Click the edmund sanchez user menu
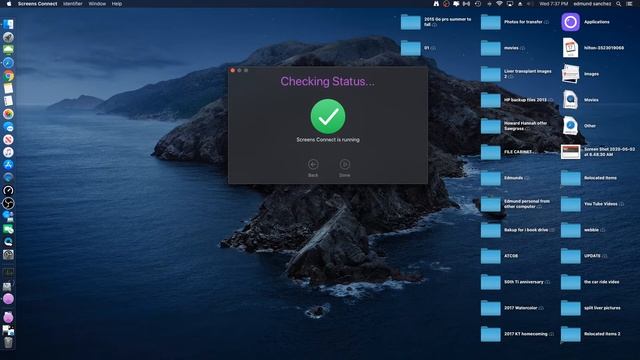 [x=592, y=4]
